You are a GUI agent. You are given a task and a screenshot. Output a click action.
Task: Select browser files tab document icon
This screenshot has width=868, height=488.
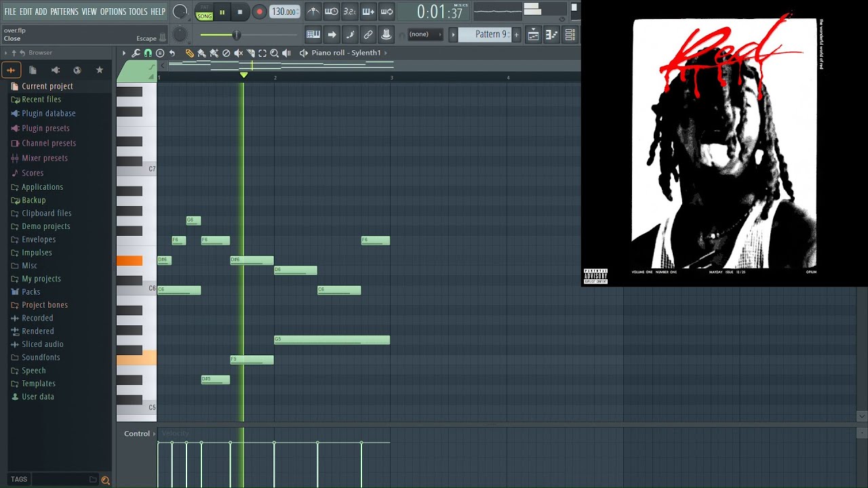pos(33,70)
